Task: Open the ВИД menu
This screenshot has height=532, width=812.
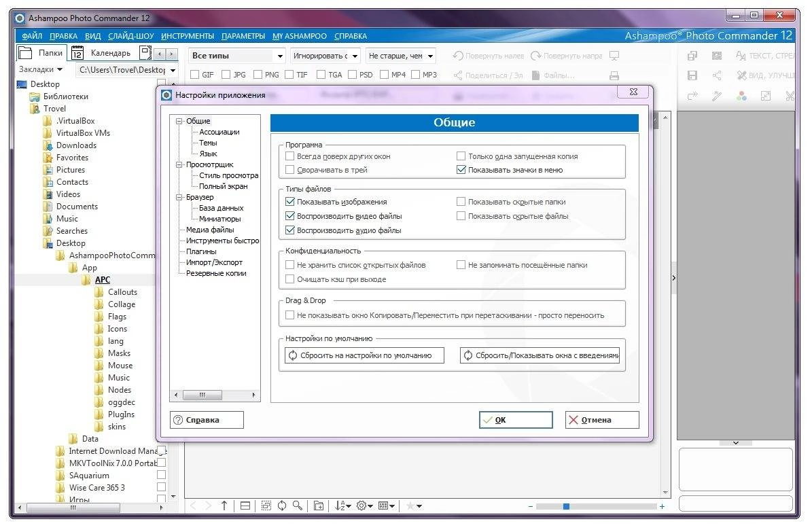Action: 92,36
